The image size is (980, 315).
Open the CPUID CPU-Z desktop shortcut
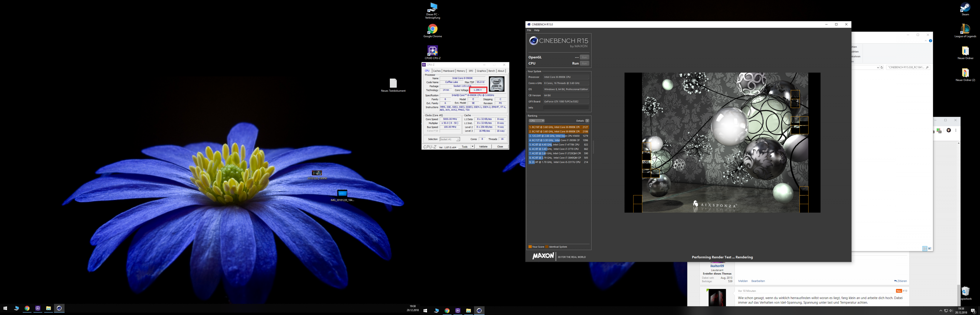click(x=432, y=51)
